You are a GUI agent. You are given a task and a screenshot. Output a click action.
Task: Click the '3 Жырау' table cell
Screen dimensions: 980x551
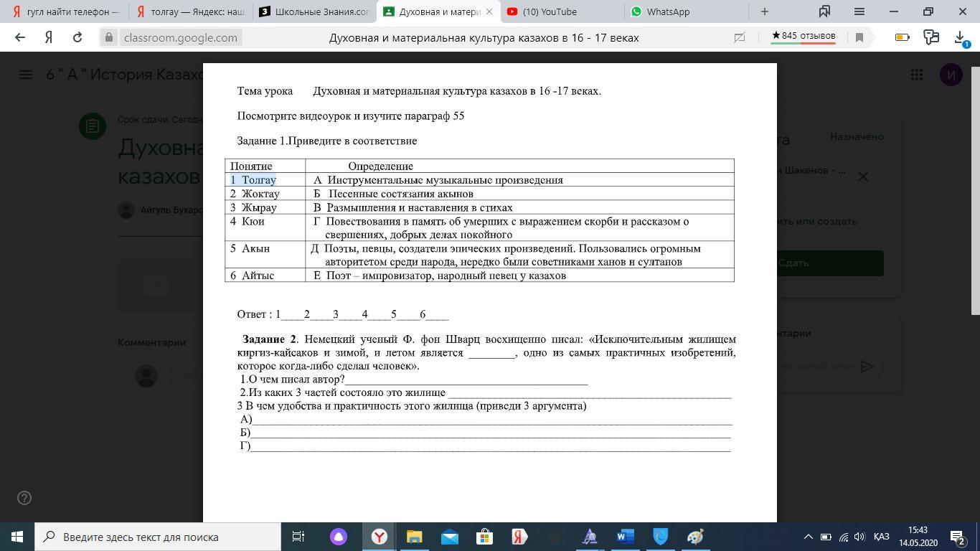point(265,207)
